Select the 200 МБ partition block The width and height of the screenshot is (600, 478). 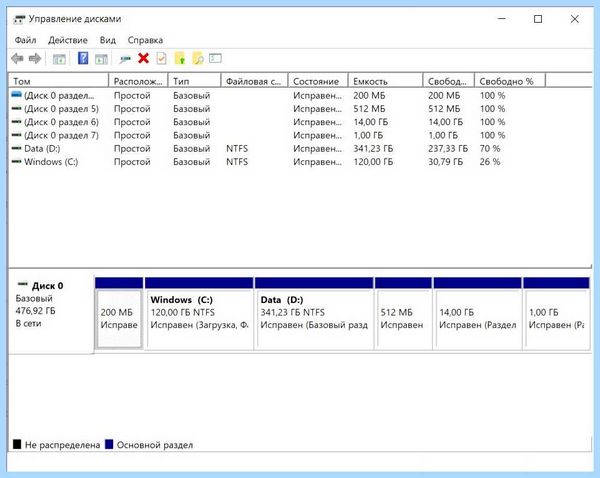[119, 313]
